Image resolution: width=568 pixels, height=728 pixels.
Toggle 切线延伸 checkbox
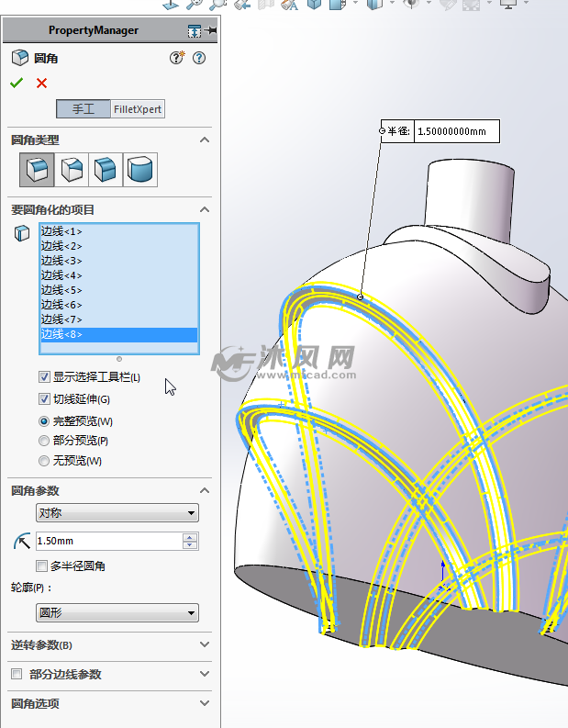(44, 398)
